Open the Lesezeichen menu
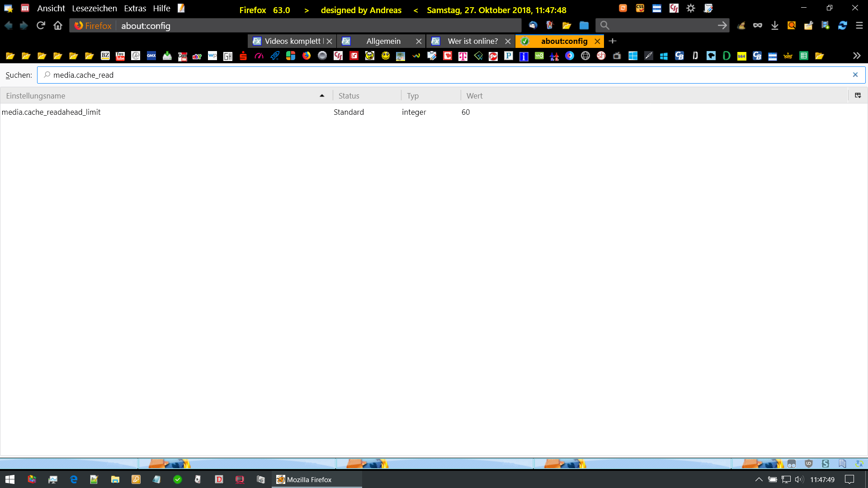The height and width of the screenshot is (488, 868). [94, 8]
